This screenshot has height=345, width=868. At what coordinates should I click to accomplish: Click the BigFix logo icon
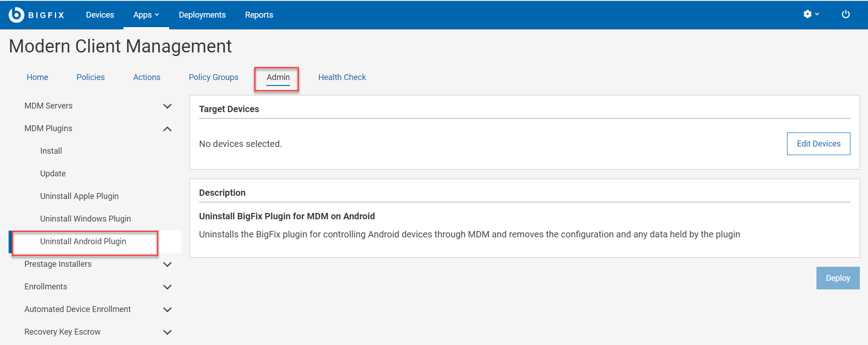pyautogui.click(x=16, y=15)
